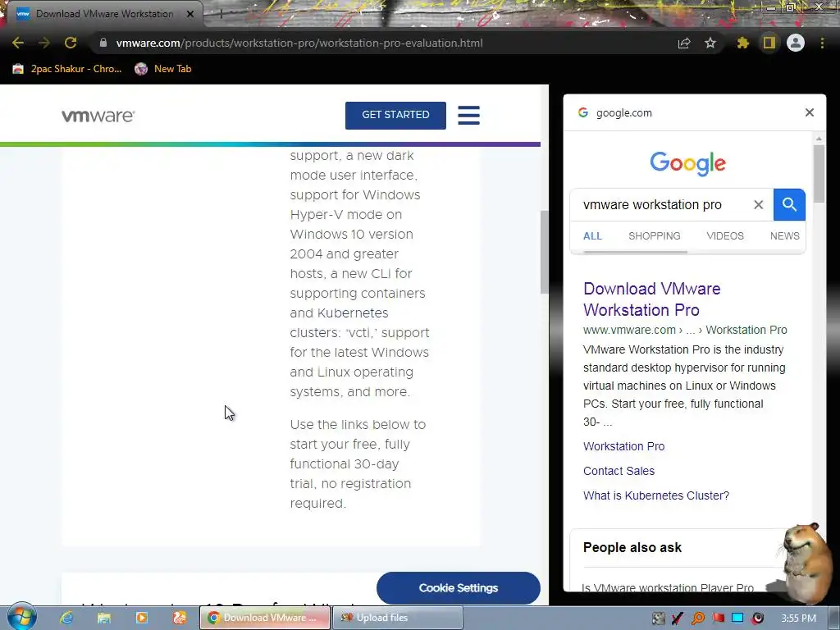Go back to the previous page

click(x=18, y=43)
